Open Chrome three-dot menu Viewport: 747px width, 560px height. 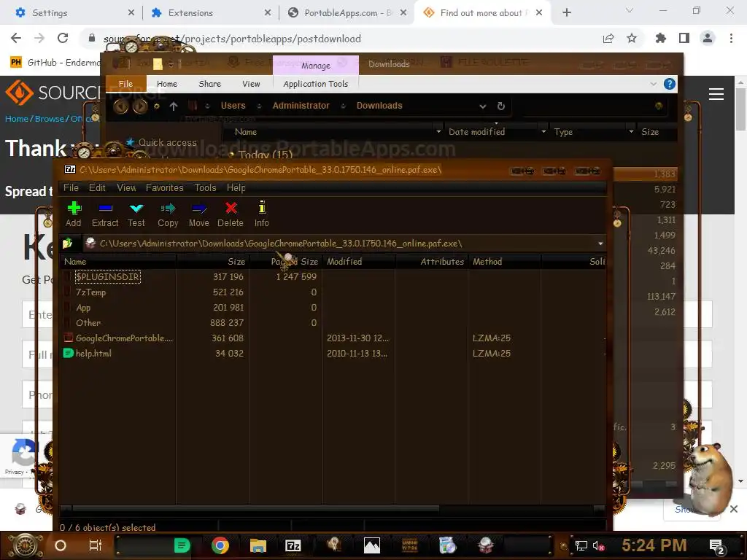coord(731,39)
